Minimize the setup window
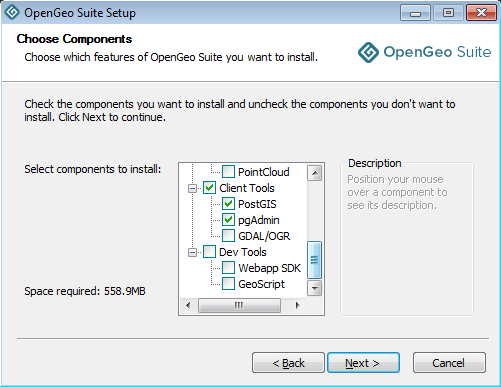501x387 pixels. tap(415, 13)
